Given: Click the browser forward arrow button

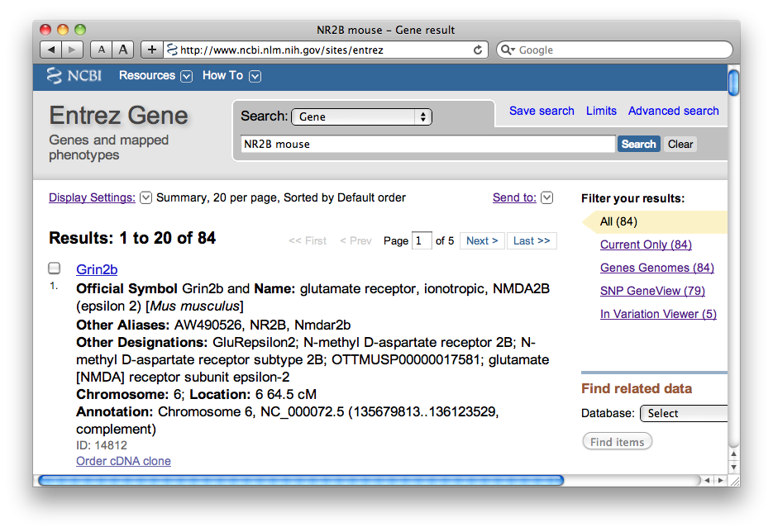Looking at the screenshot, I should (x=73, y=50).
